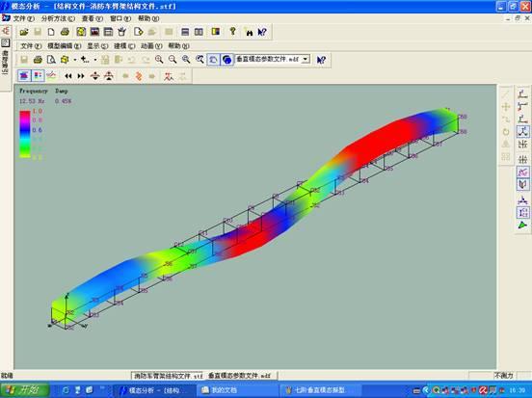Step to previous mode with rewind arrows
532x398 pixels.
68,76
